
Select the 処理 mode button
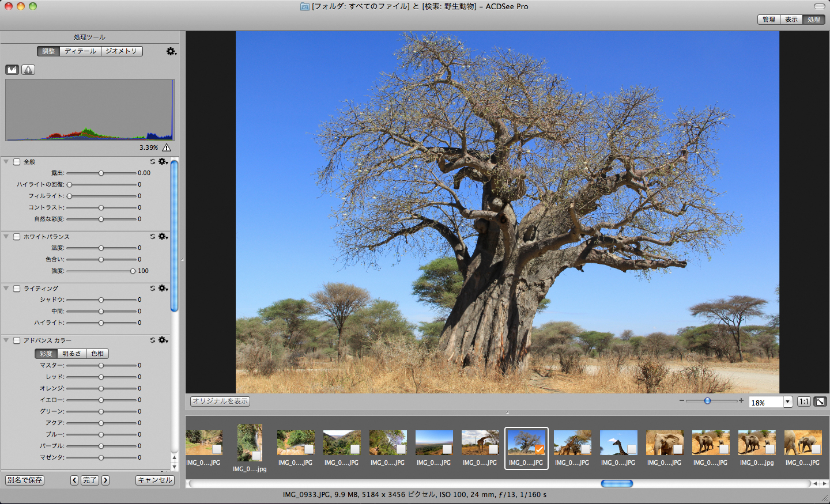click(x=814, y=20)
